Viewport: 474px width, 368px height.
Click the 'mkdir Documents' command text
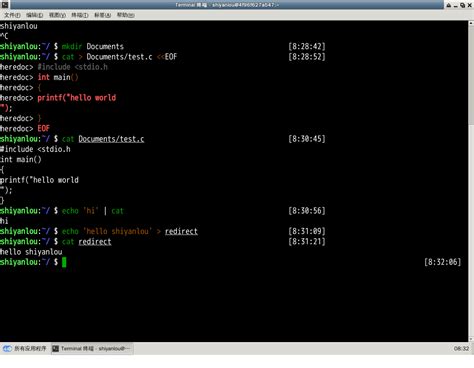pyautogui.click(x=93, y=46)
